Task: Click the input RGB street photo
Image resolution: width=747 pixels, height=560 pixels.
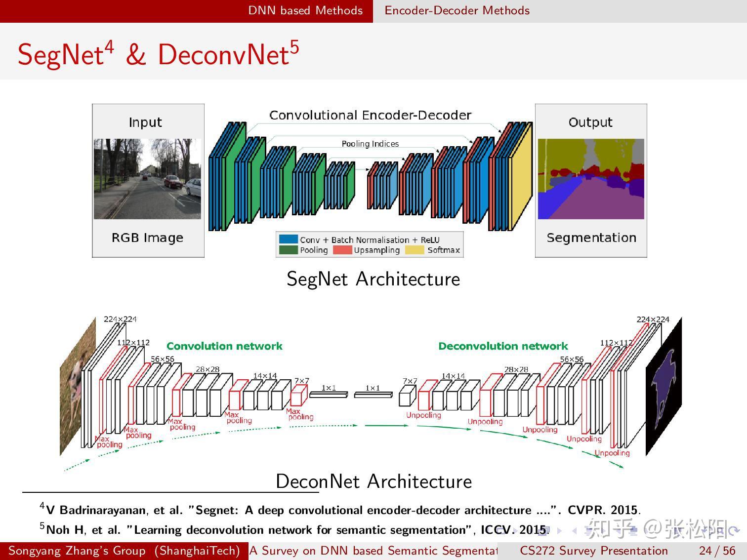Action: 147,179
